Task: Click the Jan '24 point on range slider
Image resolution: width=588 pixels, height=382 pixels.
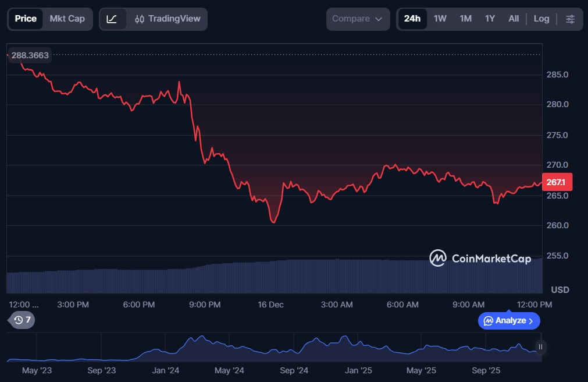Action: pyautogui.click(x=166, y=370)
